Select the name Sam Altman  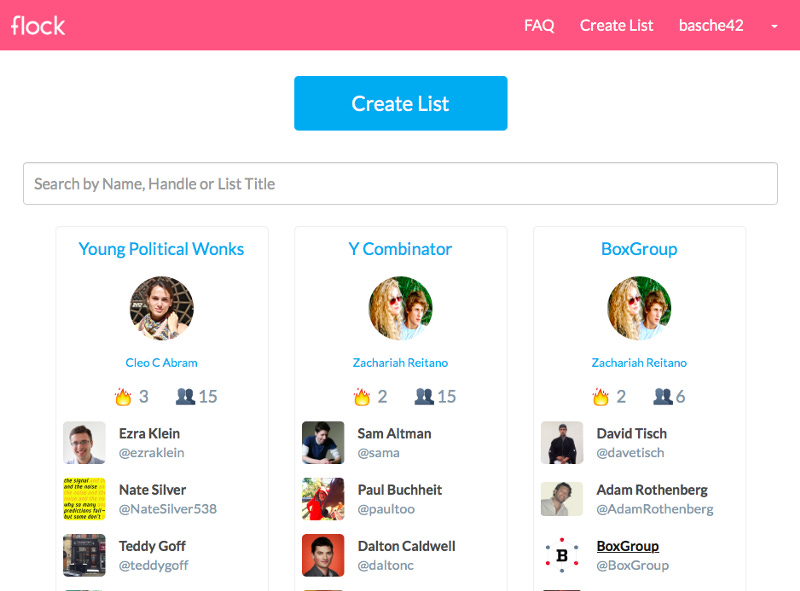[x=394, y=433]
